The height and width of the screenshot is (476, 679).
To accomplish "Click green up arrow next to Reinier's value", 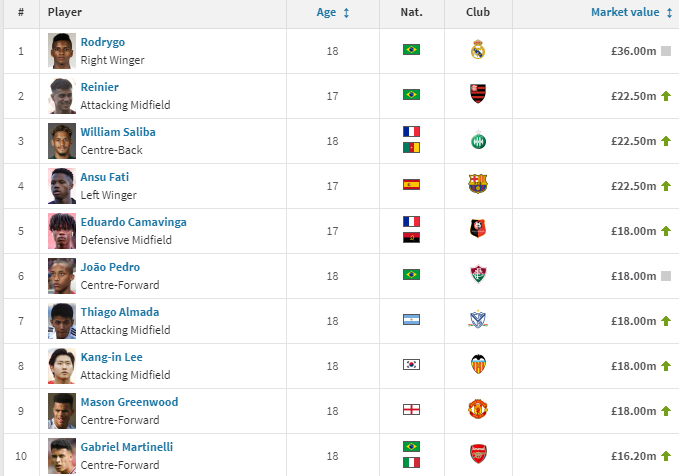I will coord(666,96).
